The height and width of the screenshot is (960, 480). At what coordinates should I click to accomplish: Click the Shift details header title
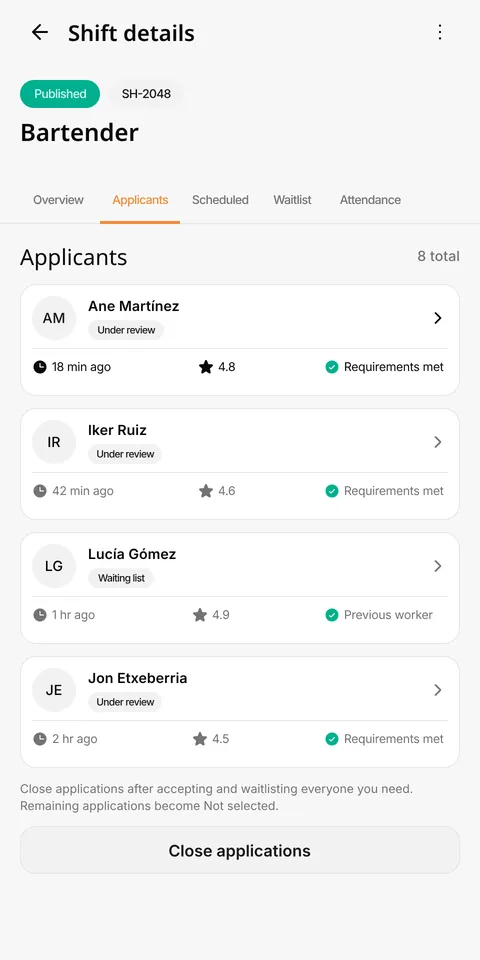tap(131, 33)
